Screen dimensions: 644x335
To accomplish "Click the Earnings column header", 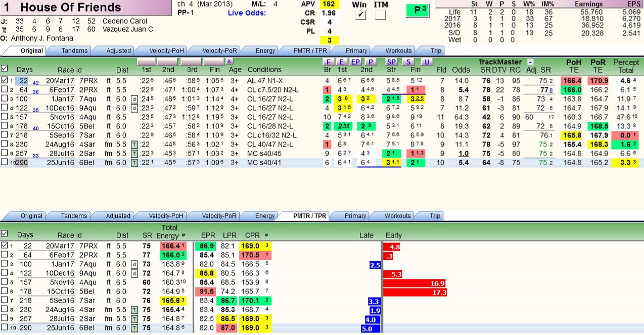I will (589, 4).
